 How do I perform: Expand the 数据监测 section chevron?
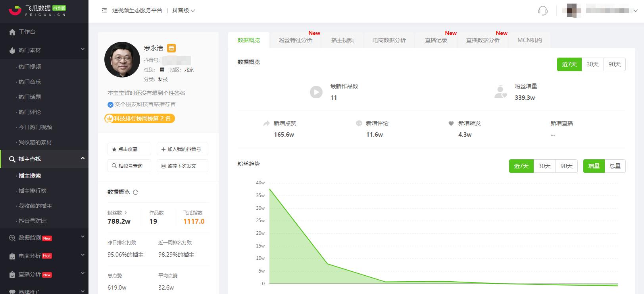(83, 237)
